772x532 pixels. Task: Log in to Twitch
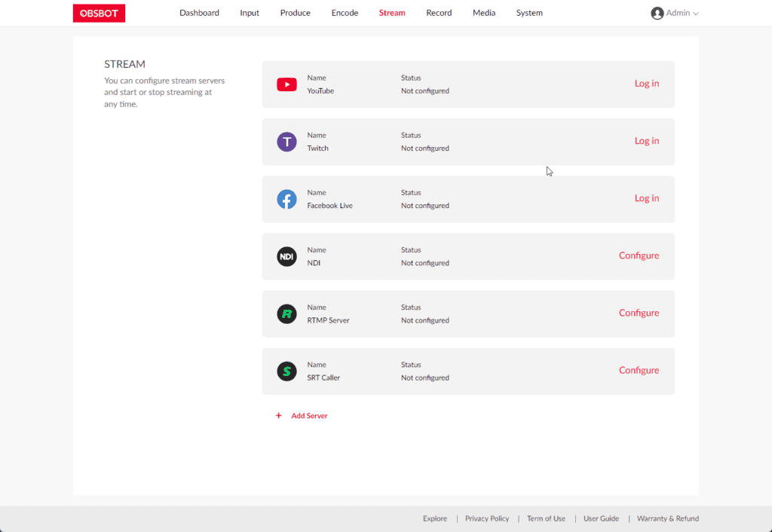point(646,141)
